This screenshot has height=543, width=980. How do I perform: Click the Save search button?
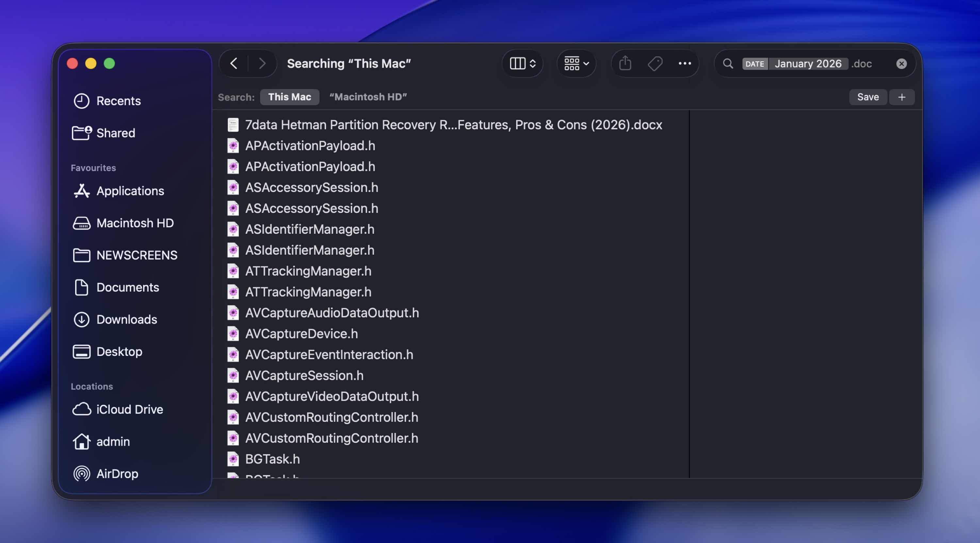868,97
